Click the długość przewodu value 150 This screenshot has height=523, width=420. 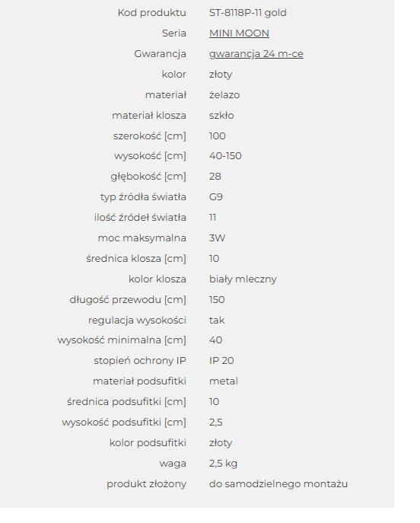pyautogui.click(x=217, y=300)
